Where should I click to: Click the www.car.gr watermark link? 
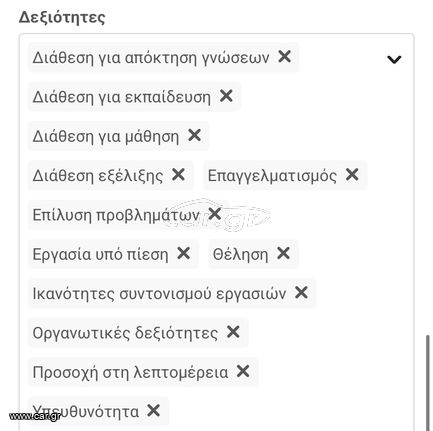click(x=35, y=416)
